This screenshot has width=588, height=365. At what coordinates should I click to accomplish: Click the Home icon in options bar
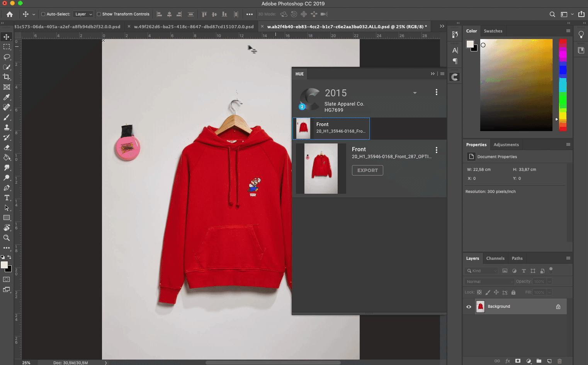click(x=10, y=14)
